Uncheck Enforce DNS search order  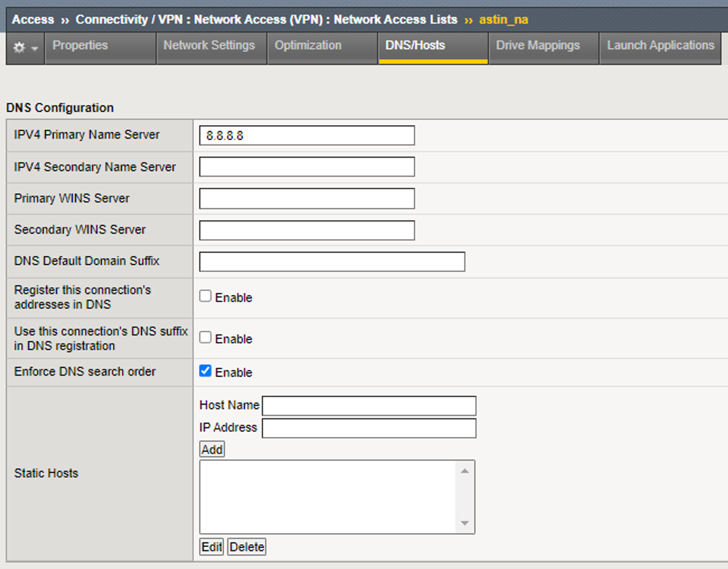pos(205,371)
